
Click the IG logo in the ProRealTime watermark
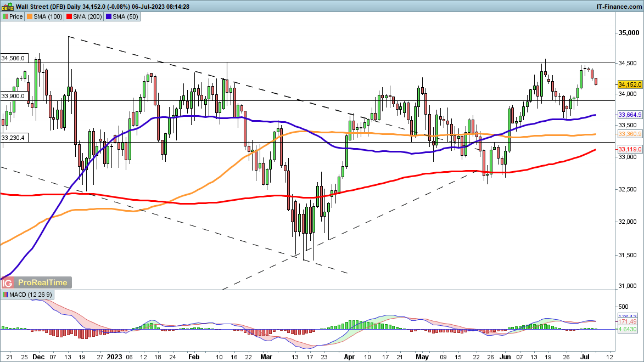click(x=7, y=283)
